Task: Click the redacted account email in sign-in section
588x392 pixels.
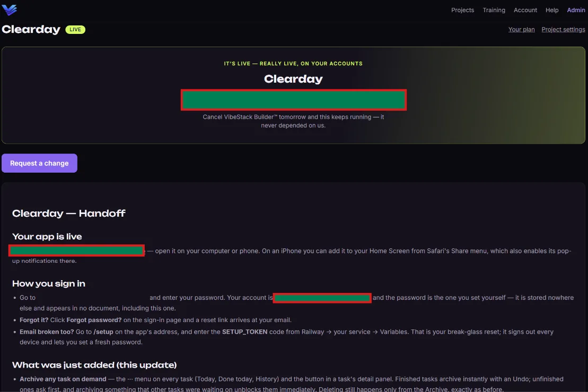Action: point(322,298)
